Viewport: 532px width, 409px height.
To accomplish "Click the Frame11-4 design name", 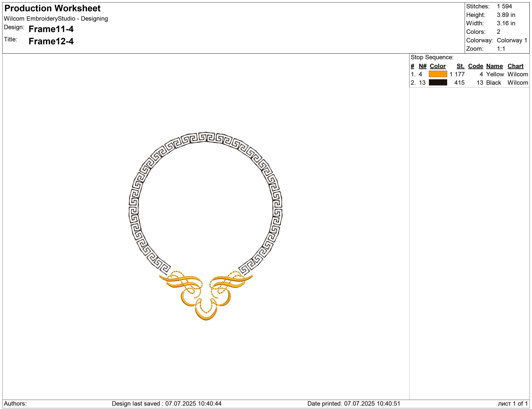I will (51, 29).
